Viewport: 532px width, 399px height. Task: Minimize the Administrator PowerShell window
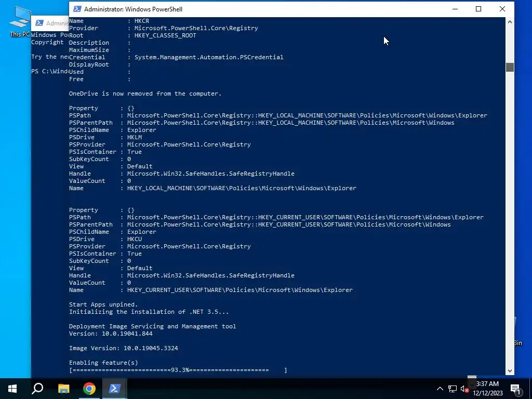pos(455,9)
